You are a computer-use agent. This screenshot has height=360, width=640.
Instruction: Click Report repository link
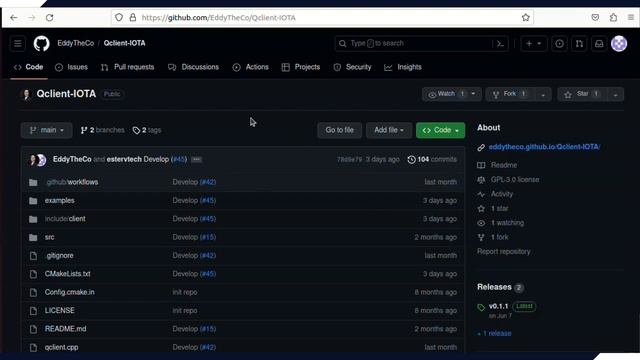(x=504, y=252)
